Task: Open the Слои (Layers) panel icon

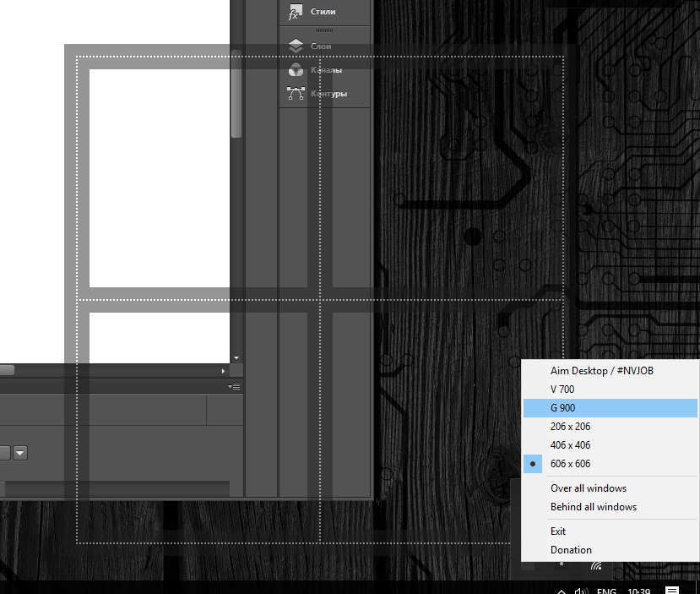Action: click(x=296, y=46)
